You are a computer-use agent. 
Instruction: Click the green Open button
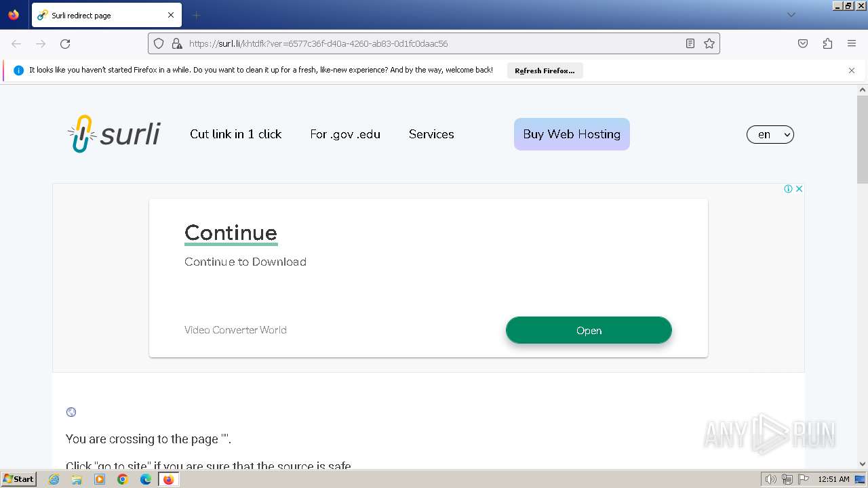tap(589, 330)
